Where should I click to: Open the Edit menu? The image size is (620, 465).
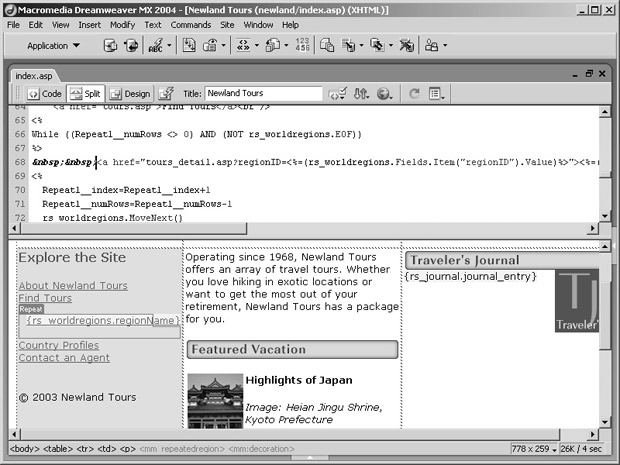35,25
